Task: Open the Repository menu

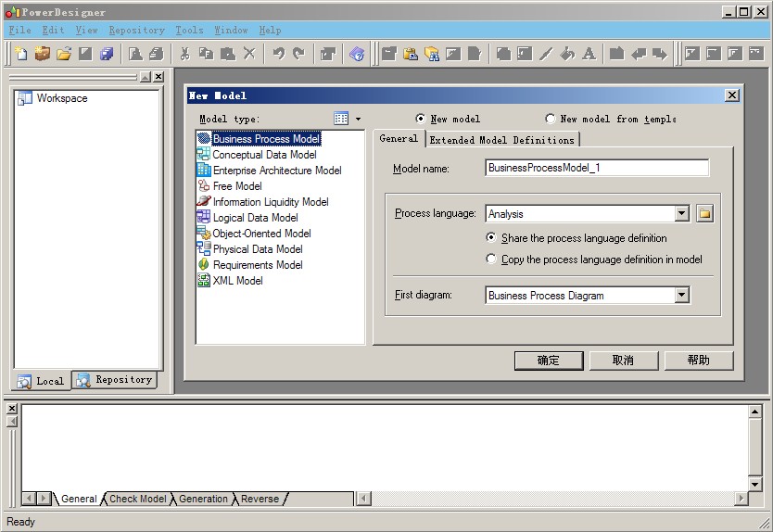Action: [136, 30]
